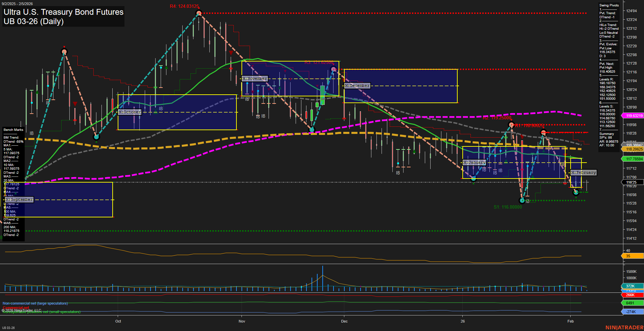Screen dimensions: 644x331
Task: Click the R2 119.25000 pivot high circle
Action: pos(511,125)
